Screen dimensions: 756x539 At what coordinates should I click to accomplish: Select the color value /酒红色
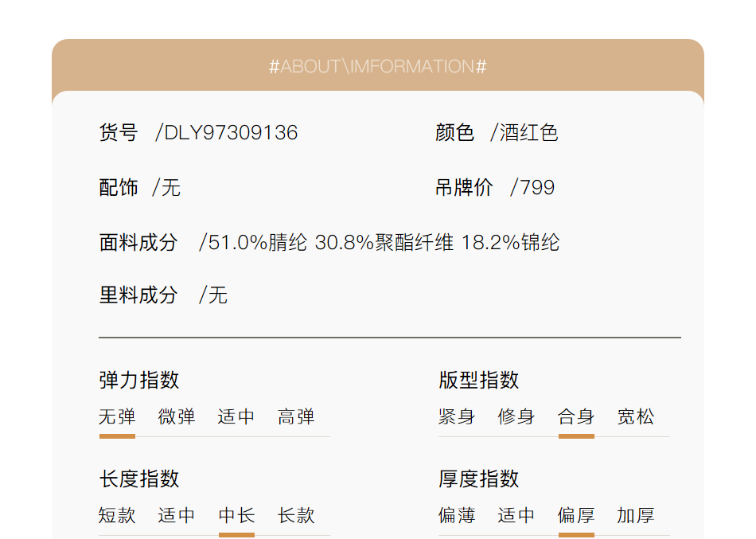pyautogui.click(x=524, y=133)
